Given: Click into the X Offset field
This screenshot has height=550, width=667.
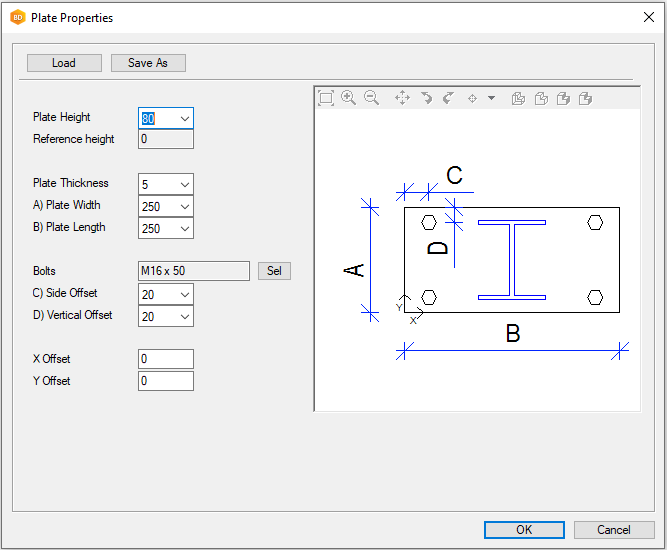Looking at the screenshot, I should click(165, 359).
